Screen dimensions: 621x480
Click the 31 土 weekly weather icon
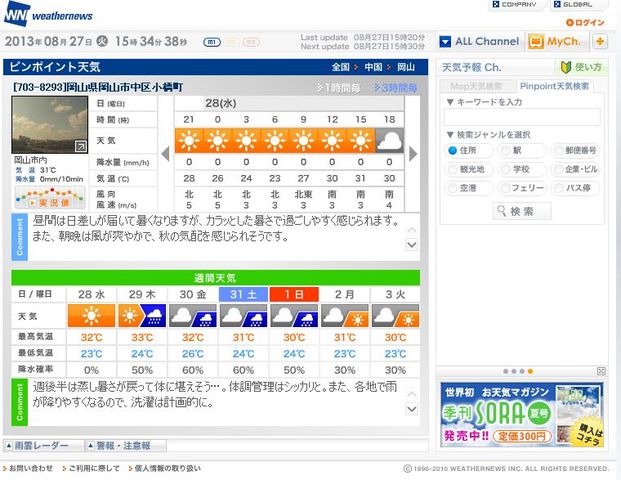[x=244, y=316]
